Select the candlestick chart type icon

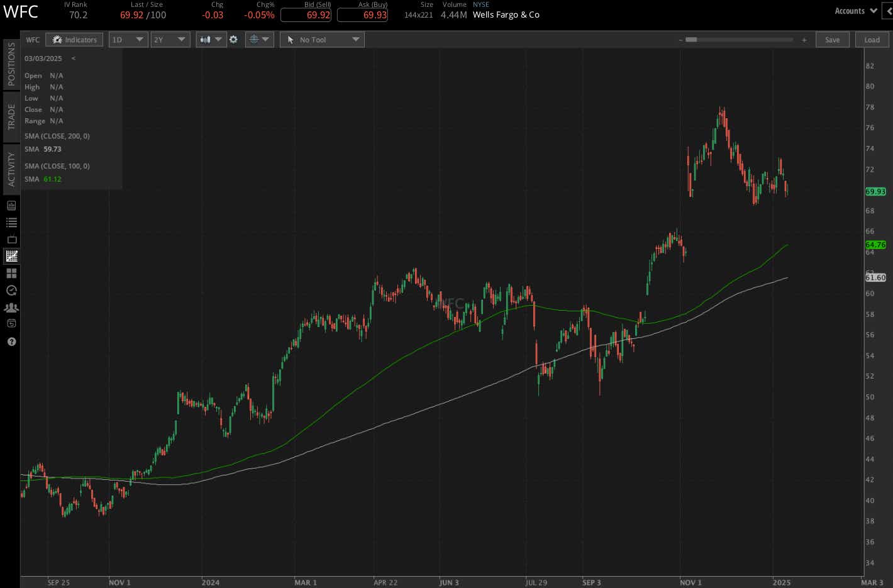pos(206,39)
